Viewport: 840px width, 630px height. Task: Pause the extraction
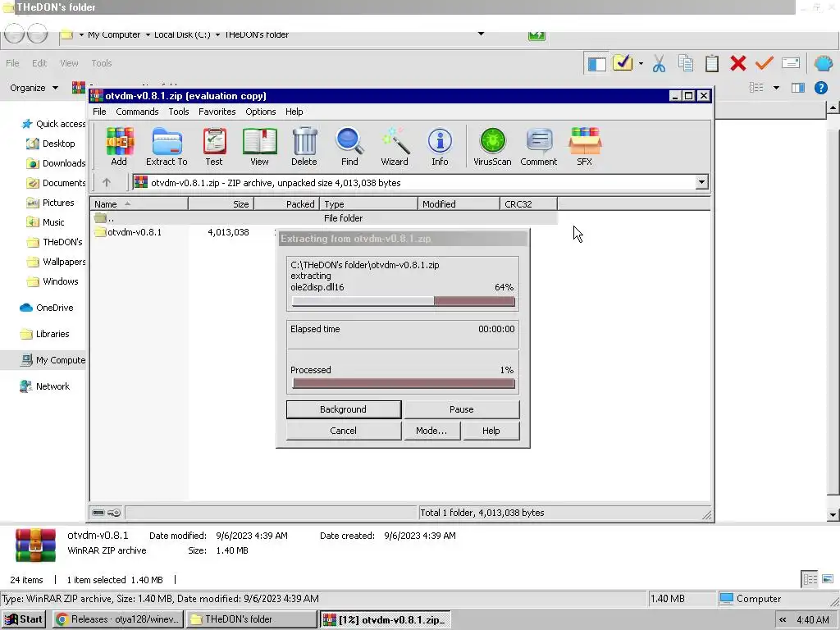[462, 409]
